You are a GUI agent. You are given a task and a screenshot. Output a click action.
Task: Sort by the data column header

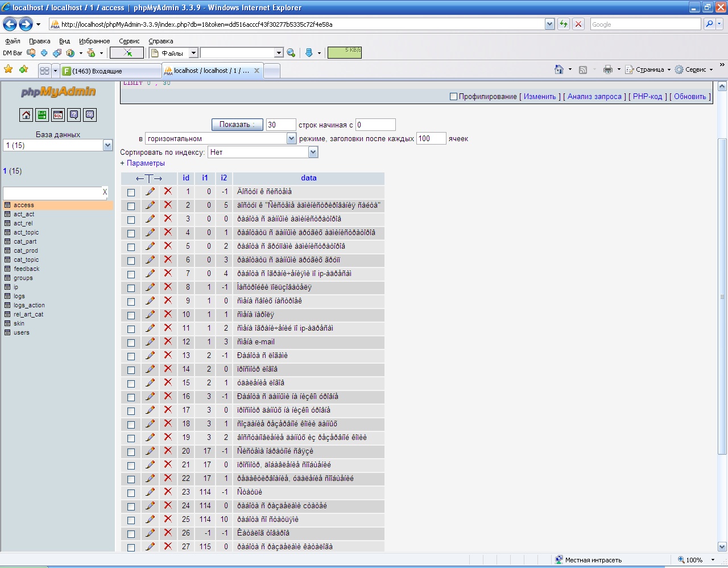point(309,178)
